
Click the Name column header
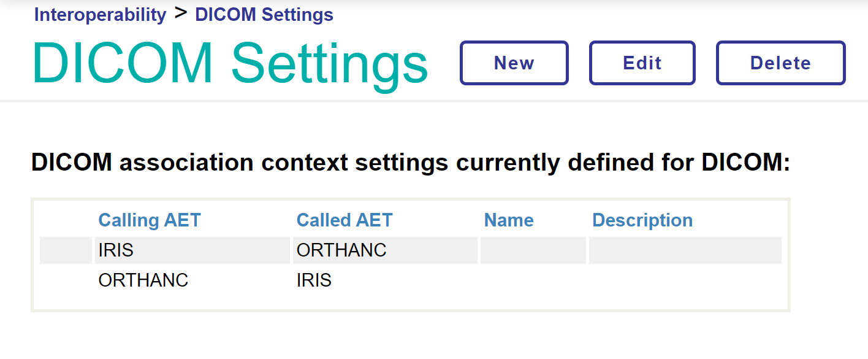[x=508, y=220]
